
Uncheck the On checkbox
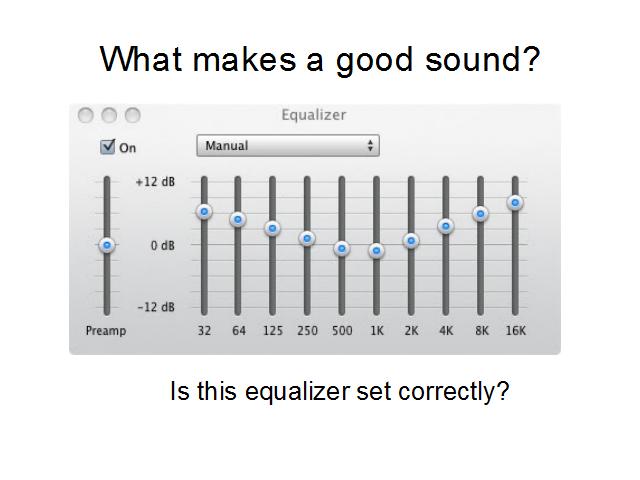108,147
